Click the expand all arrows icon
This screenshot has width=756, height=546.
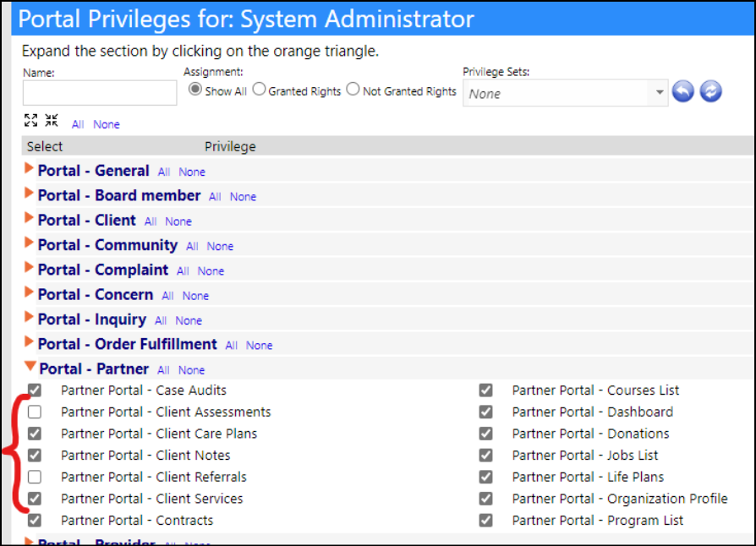point(30,120)
